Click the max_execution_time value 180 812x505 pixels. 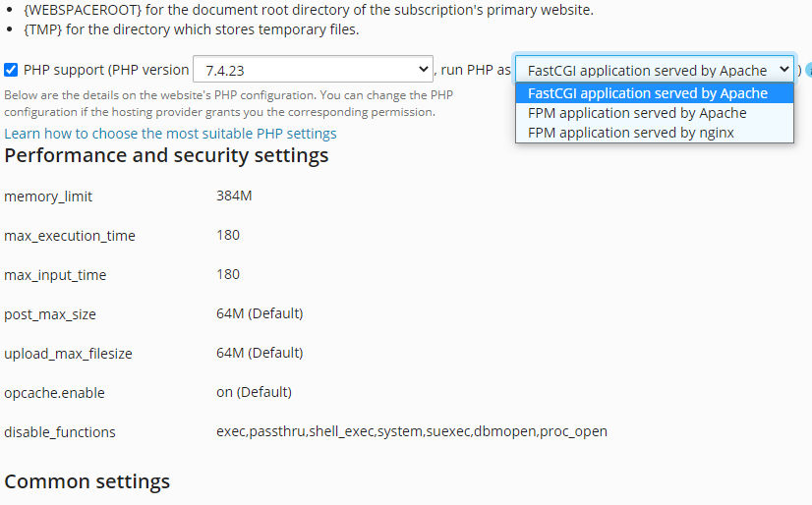(228, 235)
